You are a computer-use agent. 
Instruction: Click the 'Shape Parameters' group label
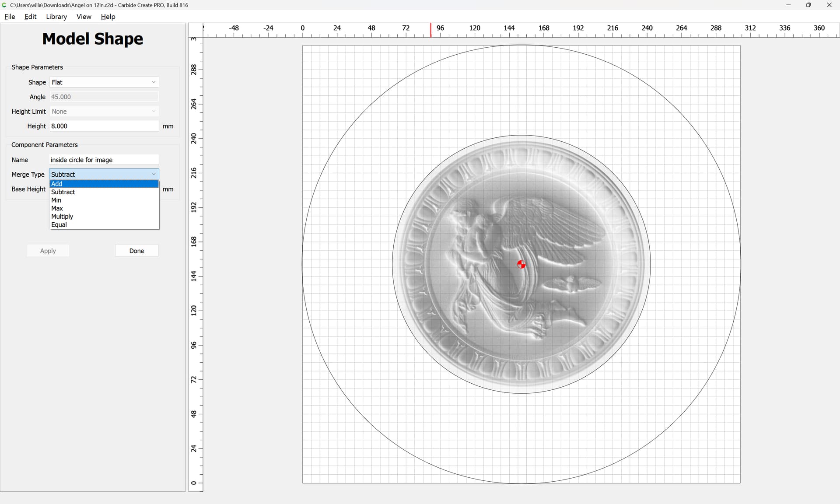click(x=37, y=67)
